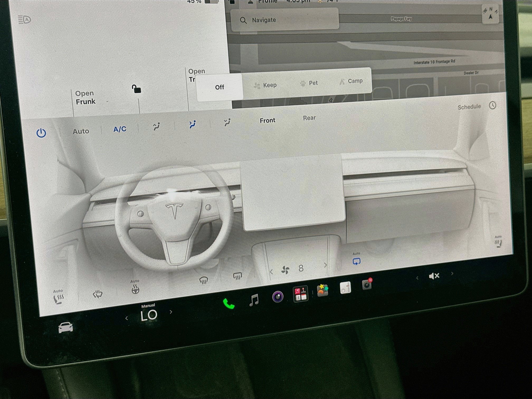Open the radio tuner app icon
This screenshot has width=532, height=399.
[345, 288]
